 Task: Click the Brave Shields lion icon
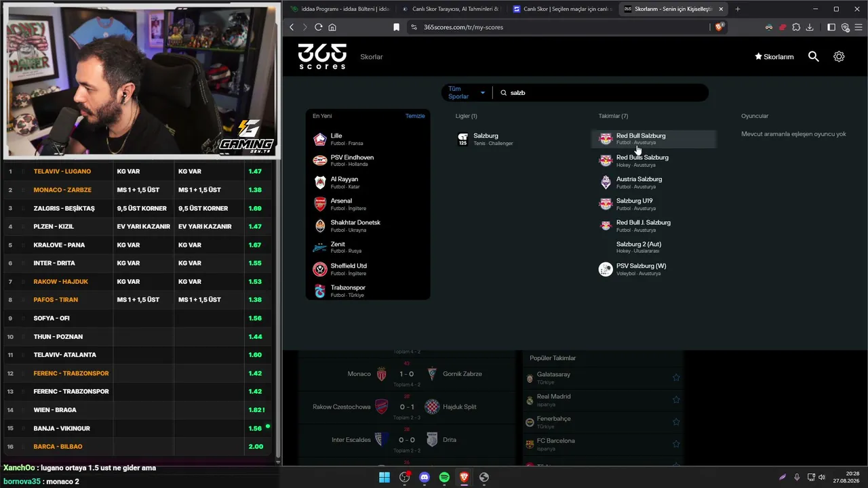tap(719, 27)
